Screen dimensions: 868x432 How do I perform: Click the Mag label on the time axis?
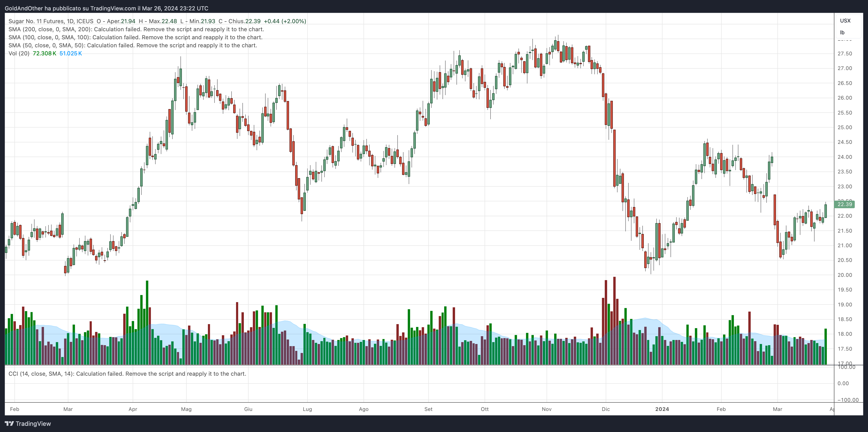186,409
